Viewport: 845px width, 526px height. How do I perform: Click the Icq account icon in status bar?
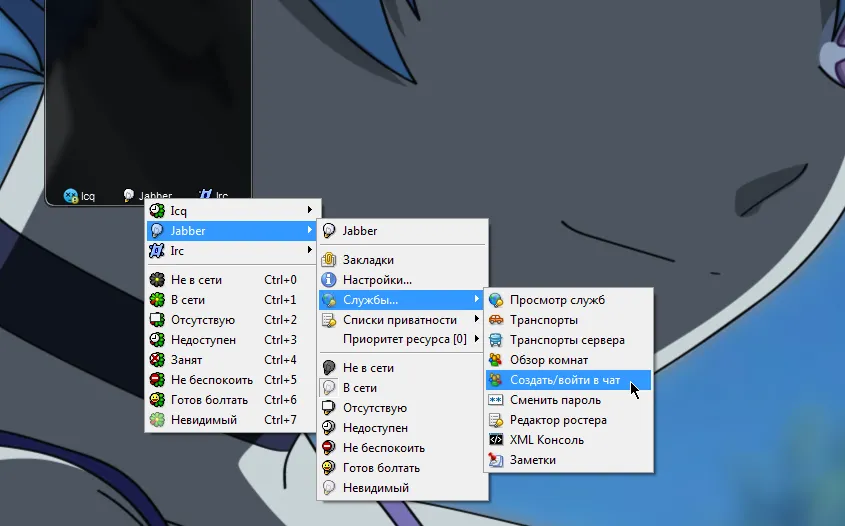pos(71,196)
